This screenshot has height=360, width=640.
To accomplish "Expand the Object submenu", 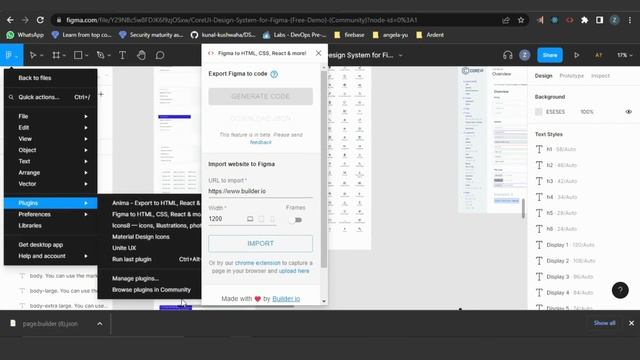I will [51, 150].
